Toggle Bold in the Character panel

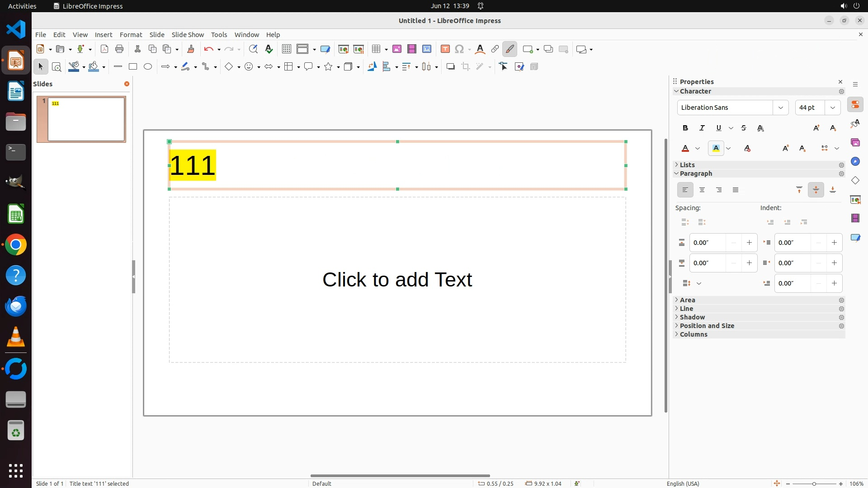point(685,128)
